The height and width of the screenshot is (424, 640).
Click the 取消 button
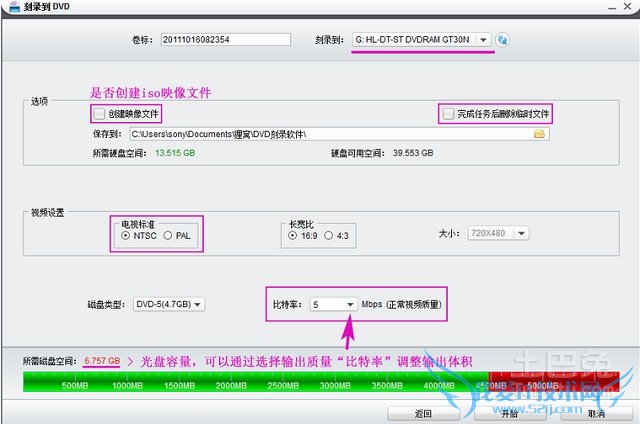pos(596,414)
